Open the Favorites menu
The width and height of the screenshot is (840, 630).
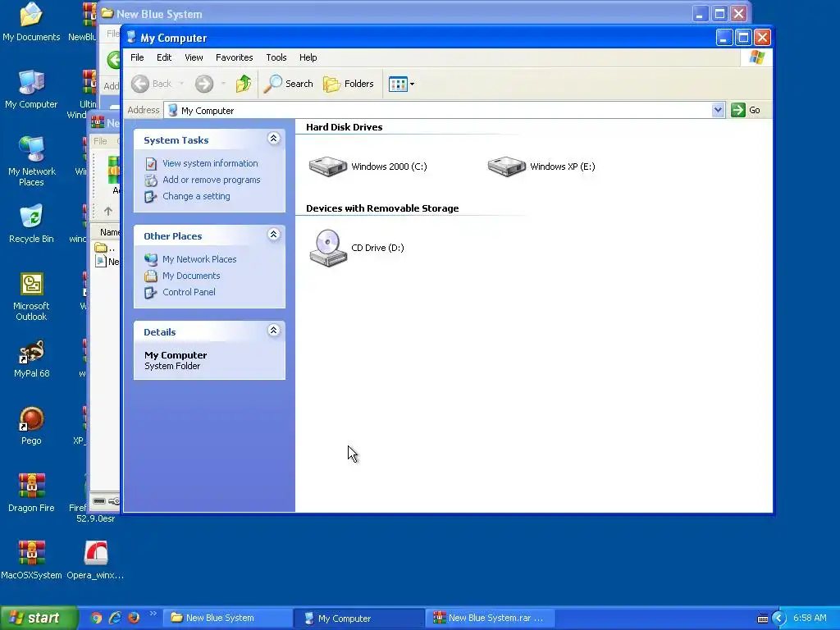[234, 57]
